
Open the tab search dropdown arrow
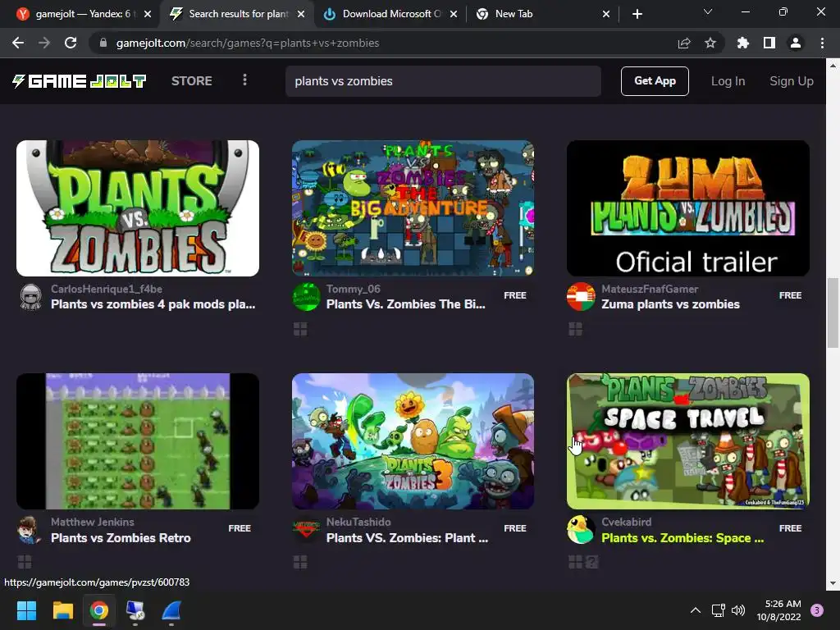[x=708, y=11]
